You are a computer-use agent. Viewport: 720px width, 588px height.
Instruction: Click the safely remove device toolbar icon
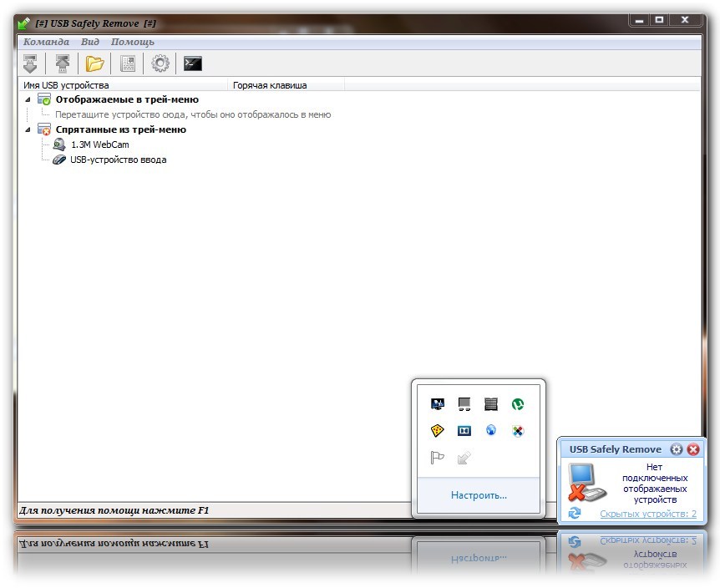click(x=30, y=63)
